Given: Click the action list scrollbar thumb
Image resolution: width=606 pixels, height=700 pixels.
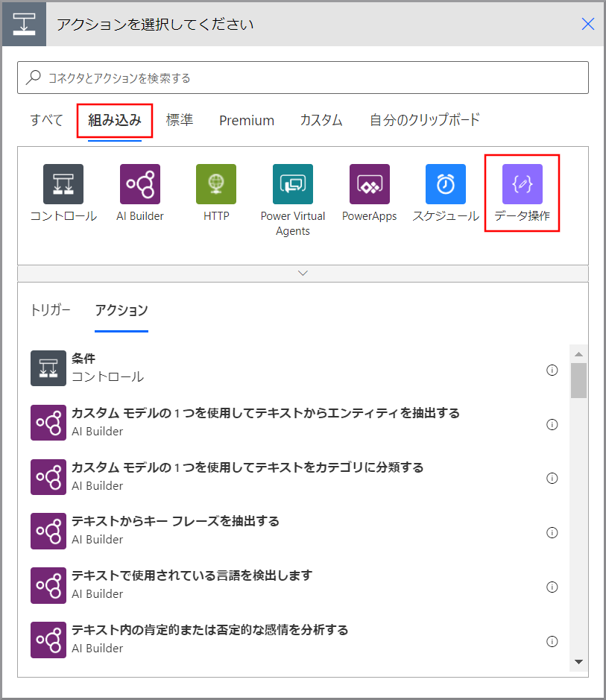Looking at the screenshot, I should 578,380.
